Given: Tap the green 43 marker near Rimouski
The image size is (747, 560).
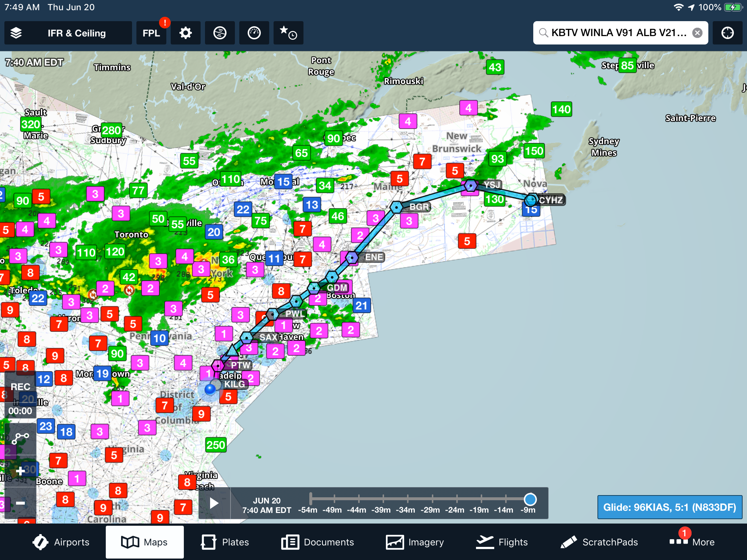Looking at the screenshot, I should tap(495, 67).
